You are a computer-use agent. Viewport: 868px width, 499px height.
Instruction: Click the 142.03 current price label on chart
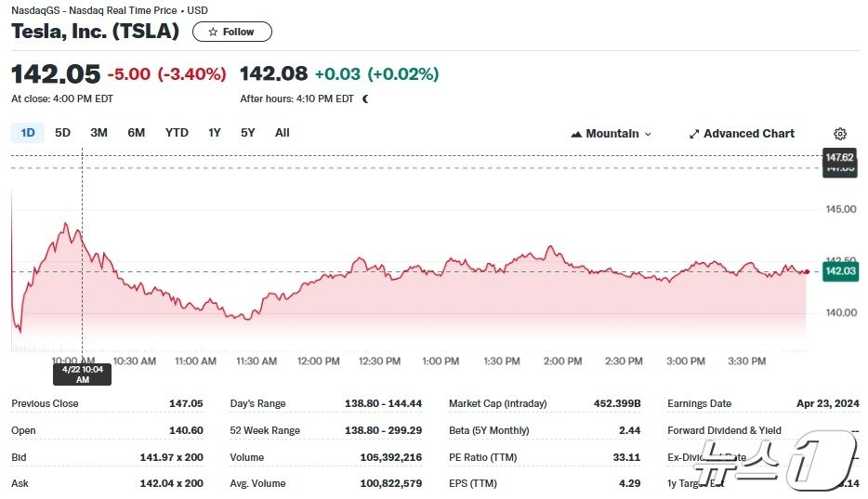[840, 271]
